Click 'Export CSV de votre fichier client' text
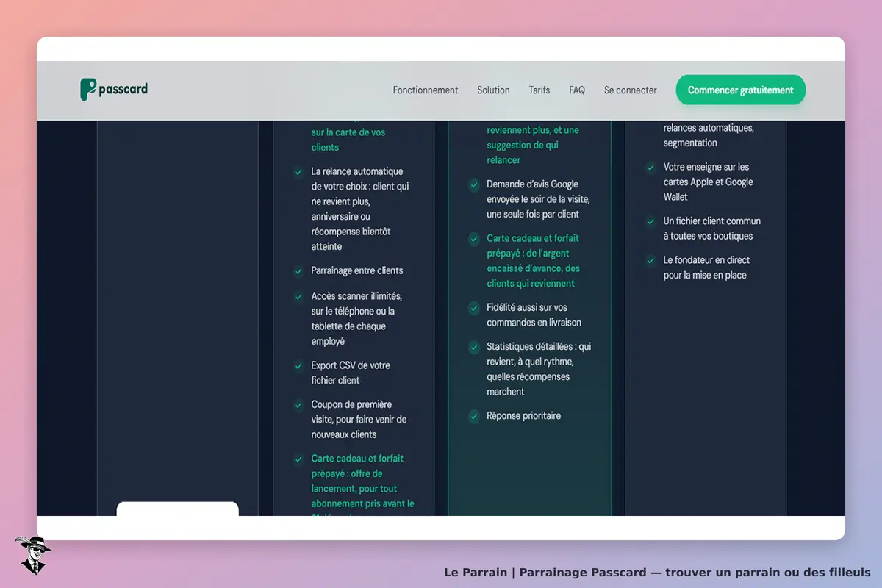882x588 pixels. [351, 373]
